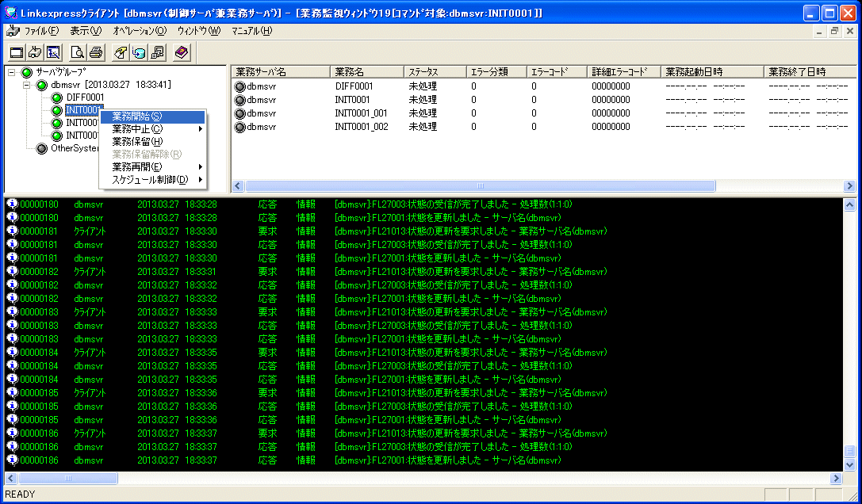Click green status icon beside サーバグループ
This screenshot has width=862, height=504.
click(27, 73)
